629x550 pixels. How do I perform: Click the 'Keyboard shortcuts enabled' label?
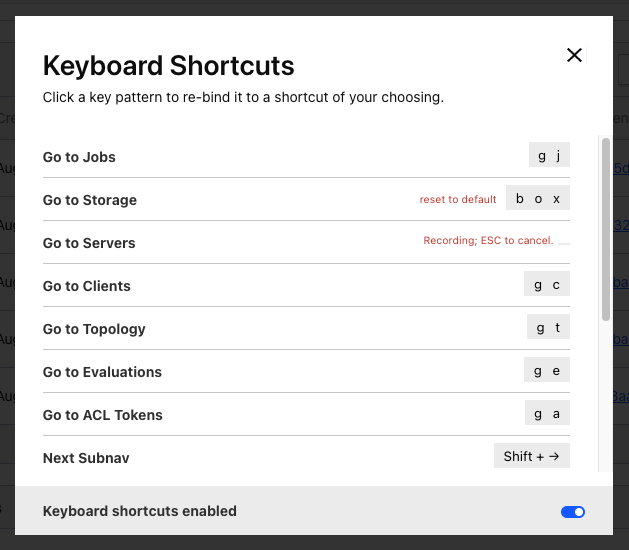pos(140,511)
